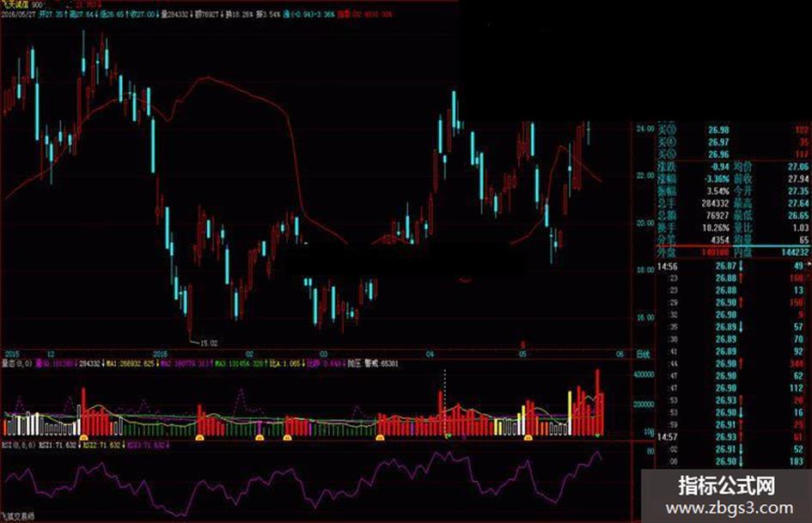The width and height of the screenshot is (812, 523).
Task: Click the 前收 value 27.94
Action: pos(798,179)
